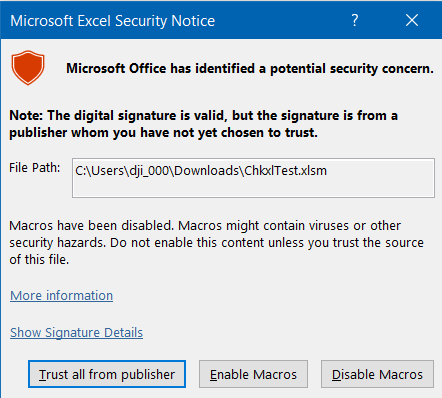
Task: Click inside the File Path text box
Action: click(253, 178)
